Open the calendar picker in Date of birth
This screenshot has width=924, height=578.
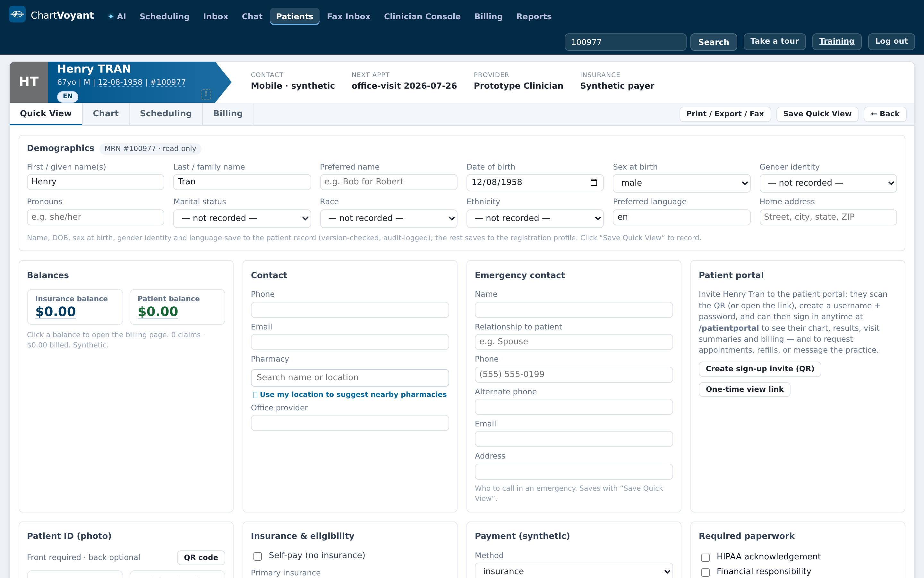(x=594, y=182)
